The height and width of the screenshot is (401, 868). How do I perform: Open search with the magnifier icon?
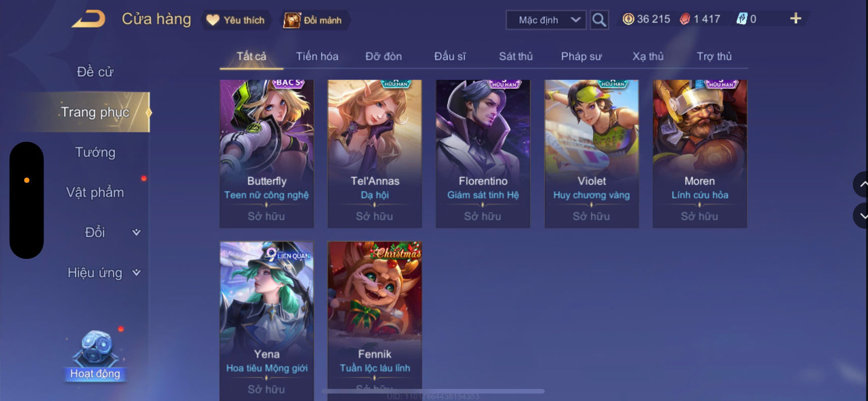(599, 20)
